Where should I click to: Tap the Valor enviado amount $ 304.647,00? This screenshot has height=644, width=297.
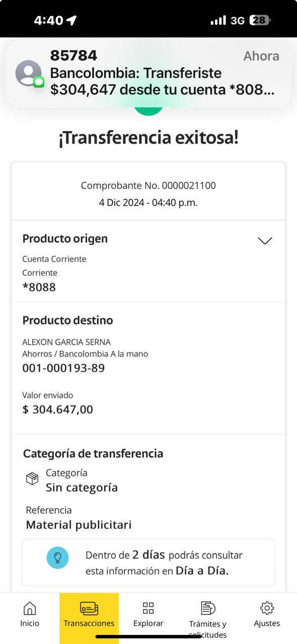58,410
